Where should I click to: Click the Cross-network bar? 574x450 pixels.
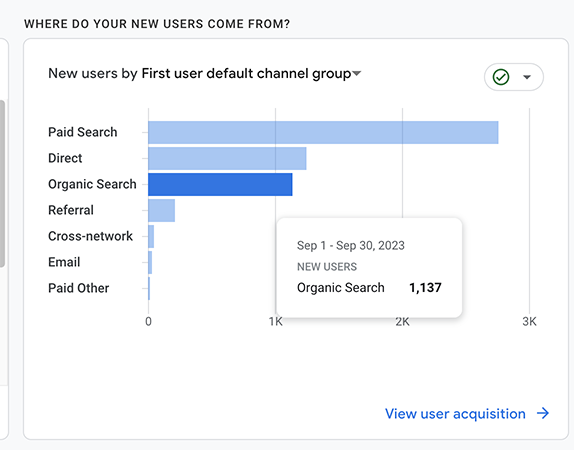pyautogui.click(x=151, y=237)
